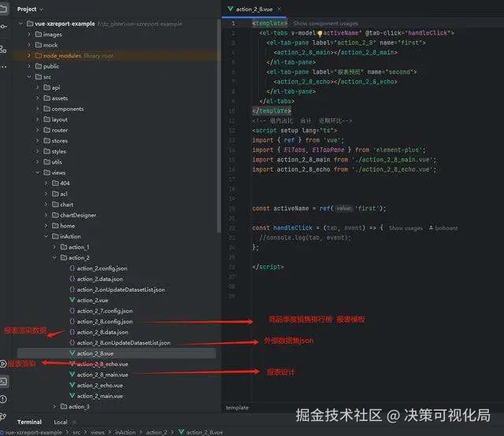Collapse the action_2 folder
This screenshot has height=436, width=504.
(54, 257)
